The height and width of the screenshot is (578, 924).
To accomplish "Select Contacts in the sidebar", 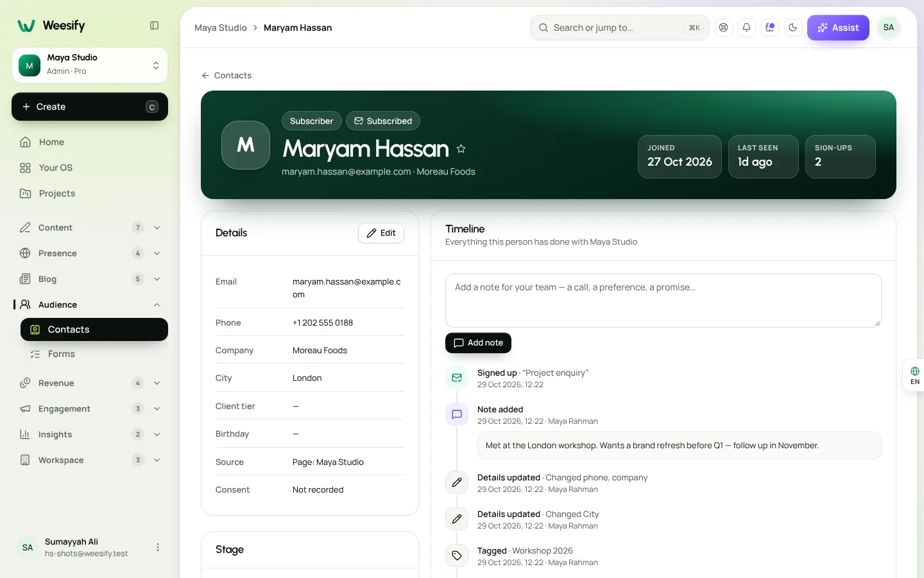I will click(x=94, y=329).
